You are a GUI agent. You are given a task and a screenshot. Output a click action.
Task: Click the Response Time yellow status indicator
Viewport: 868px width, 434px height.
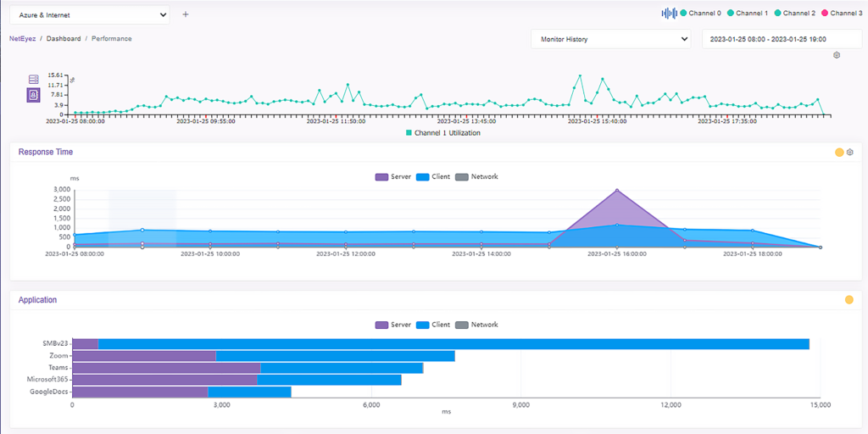point(839,153)
